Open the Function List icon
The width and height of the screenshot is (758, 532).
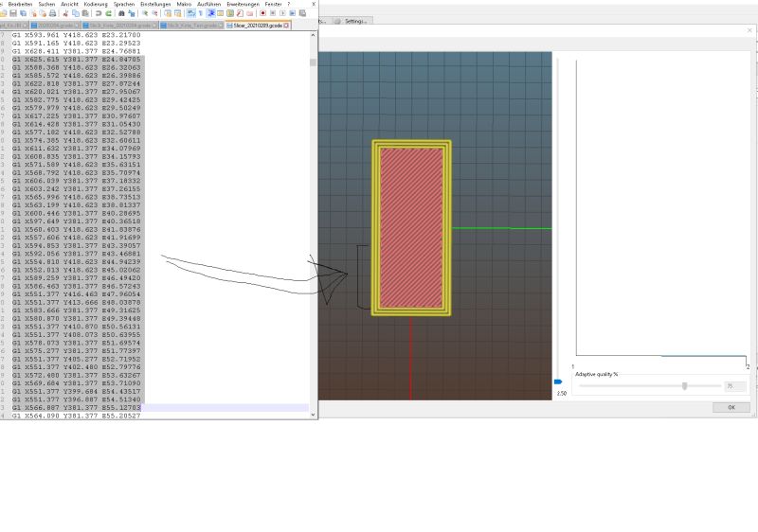pyautogui.click(x=240, y=13)
